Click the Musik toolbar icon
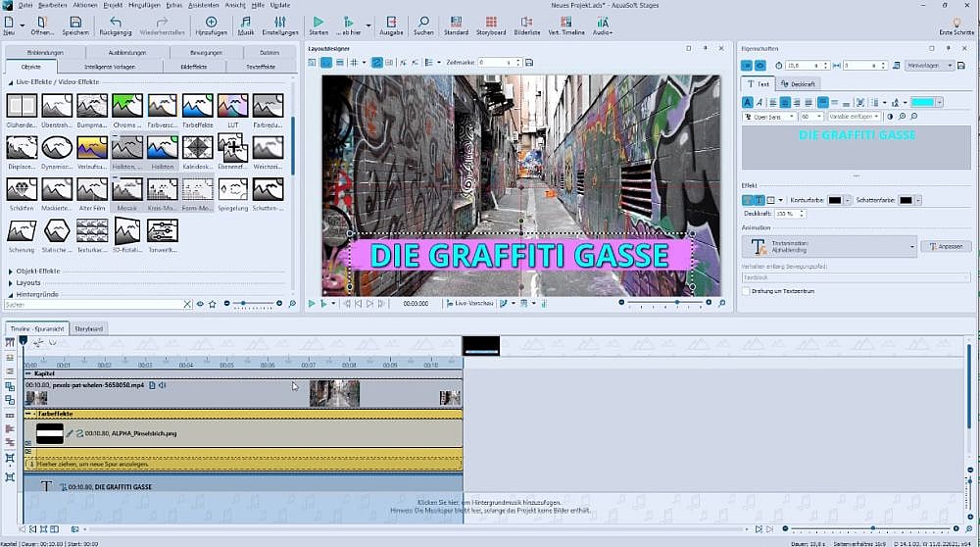980x547 pixels. click(x=245, y=25)
